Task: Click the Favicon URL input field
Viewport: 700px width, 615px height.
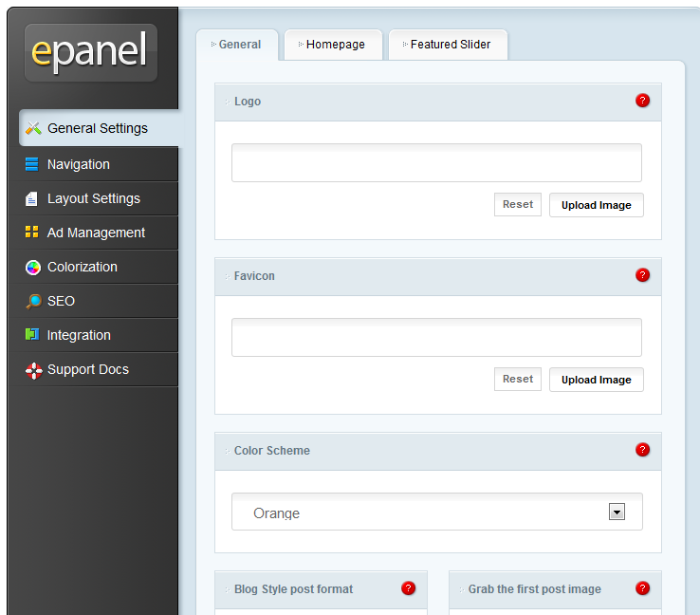Action: point(436,337)
